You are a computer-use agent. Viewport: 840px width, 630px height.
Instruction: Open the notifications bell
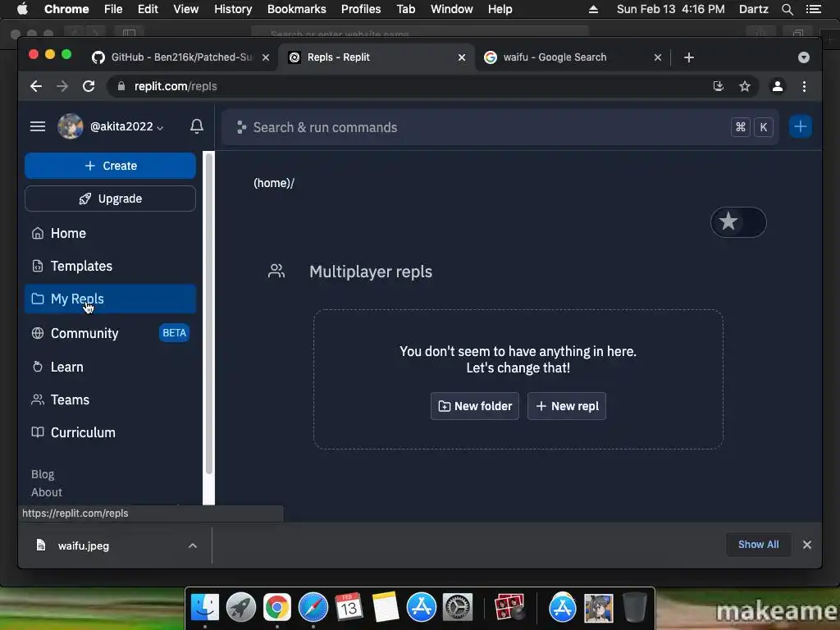click(x=197, y=126)
